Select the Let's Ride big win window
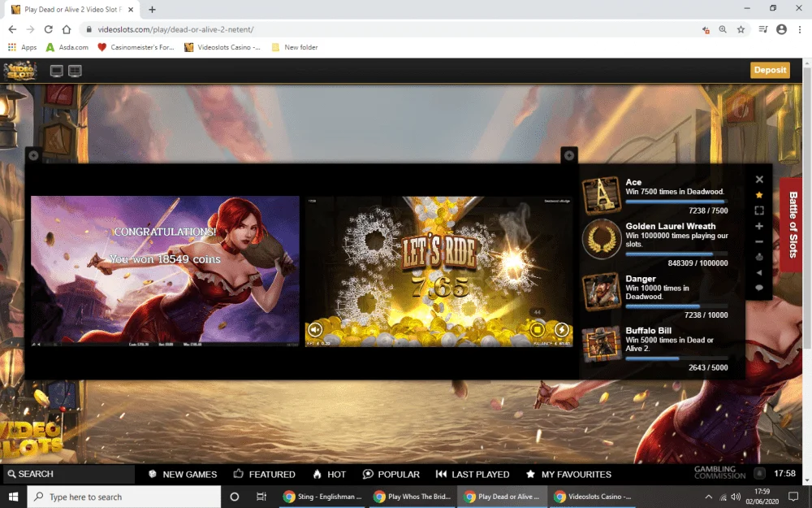 [x=439, y=271]
